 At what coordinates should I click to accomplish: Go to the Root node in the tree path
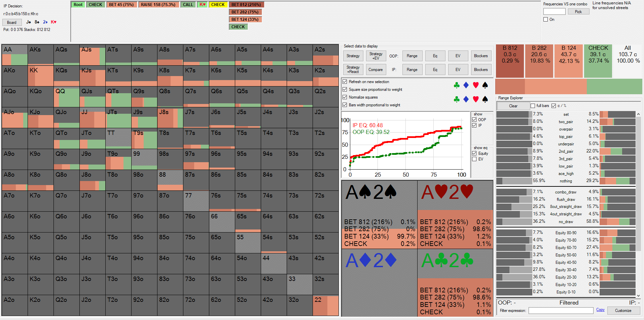coord(78,5)
